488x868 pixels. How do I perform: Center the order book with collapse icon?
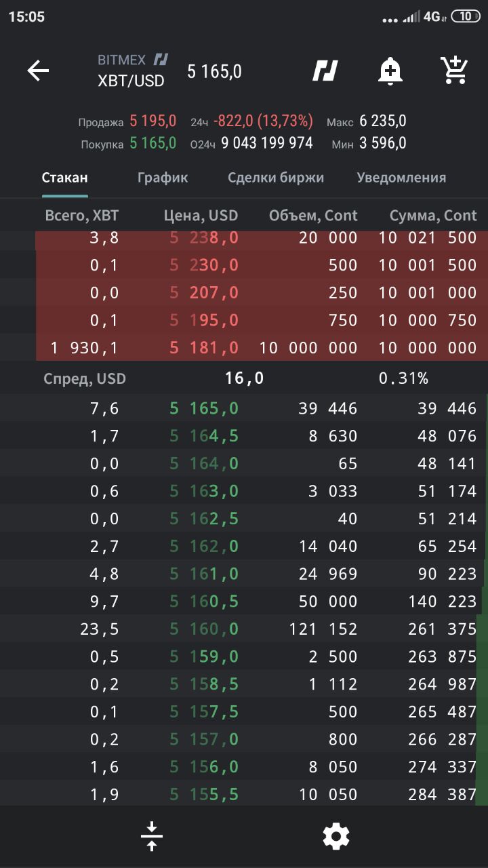(x=152, y=836)
